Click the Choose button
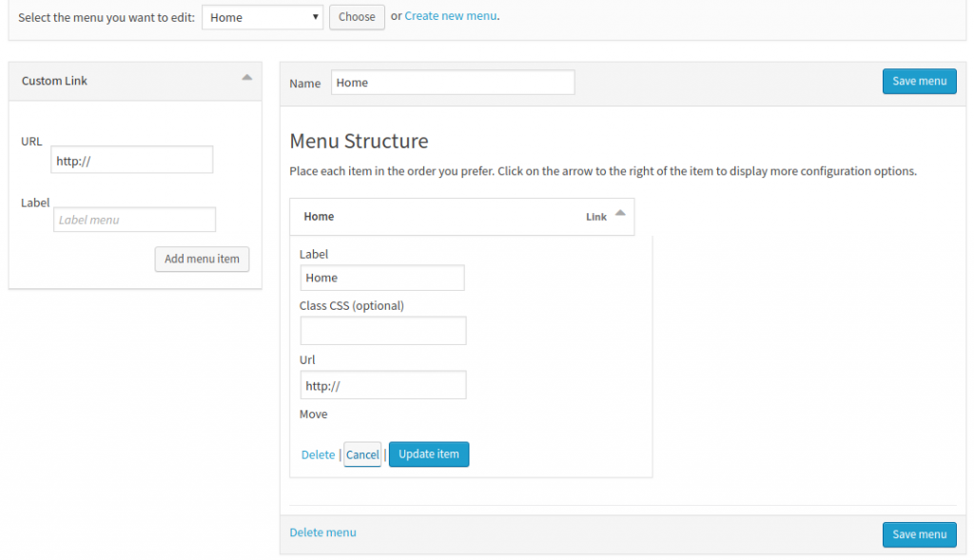The width and height of the screenshot is (974, 560). [357, 17]
